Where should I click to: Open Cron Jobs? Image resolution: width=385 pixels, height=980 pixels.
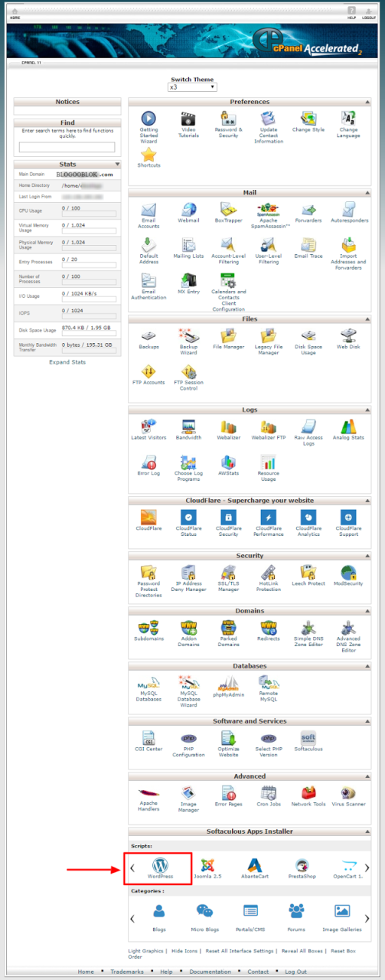pyautogui.click(x=268, y=793)
